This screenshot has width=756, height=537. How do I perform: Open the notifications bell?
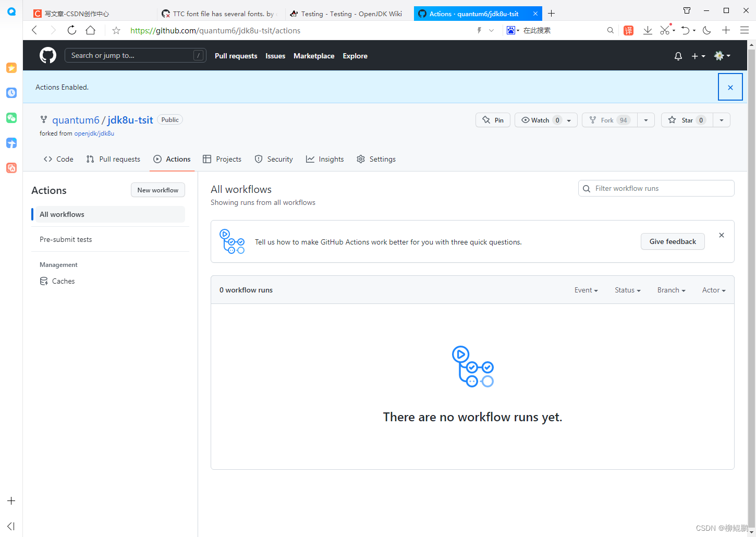[x=678, y=56]
